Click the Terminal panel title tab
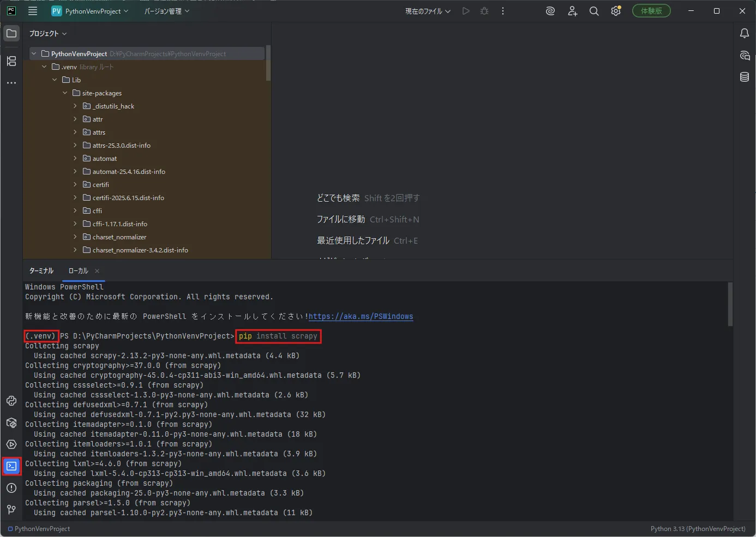The height and width of the screenshot is (537, 756). (41, 271)
